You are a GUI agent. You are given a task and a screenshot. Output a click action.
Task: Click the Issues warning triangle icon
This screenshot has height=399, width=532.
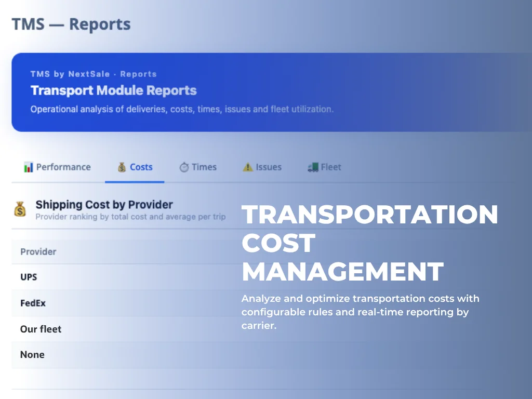[x=248, y=167]
